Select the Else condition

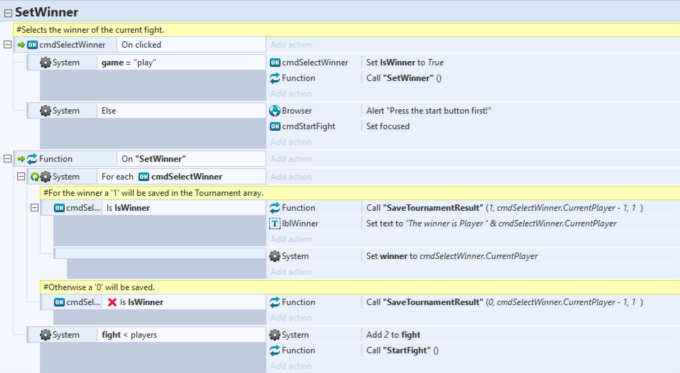pos(181,111)
